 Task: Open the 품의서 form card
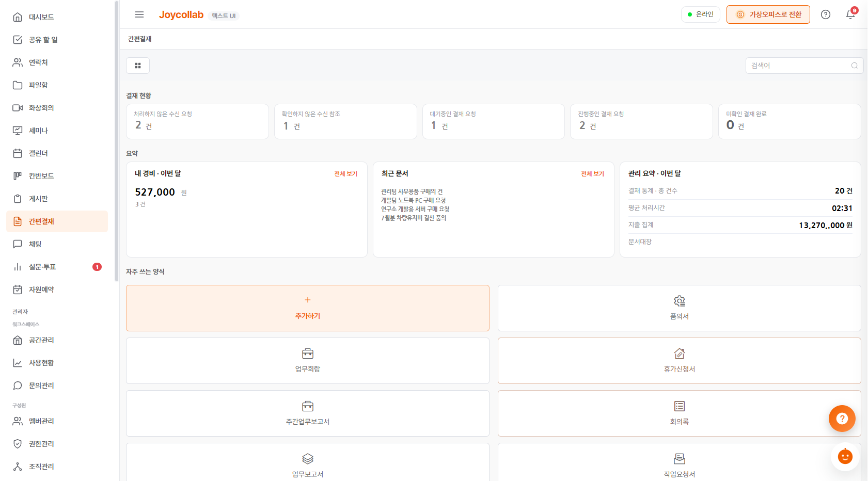click(x=680, y=308)
